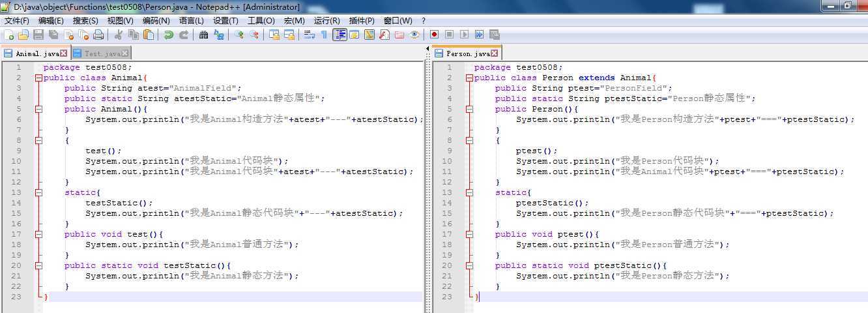Open the 视图(V) menu
Screen dimensions: 868x313
[121, 20]
